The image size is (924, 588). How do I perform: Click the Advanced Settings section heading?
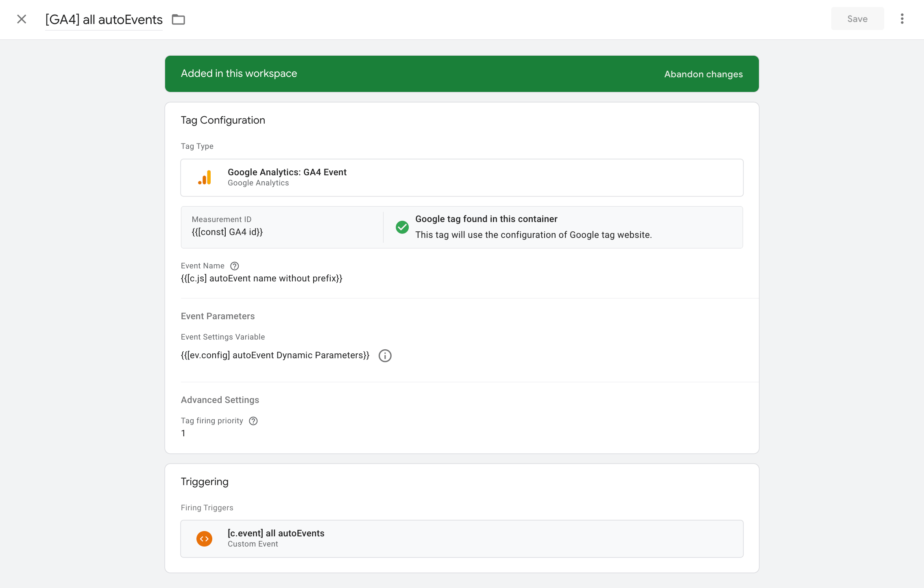[220, 400]
